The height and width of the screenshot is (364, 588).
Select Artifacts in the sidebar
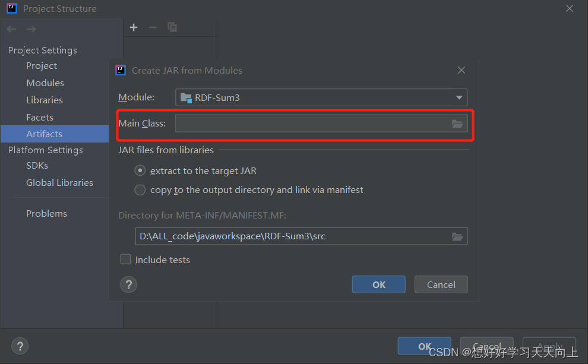click(x=55, y=134)
